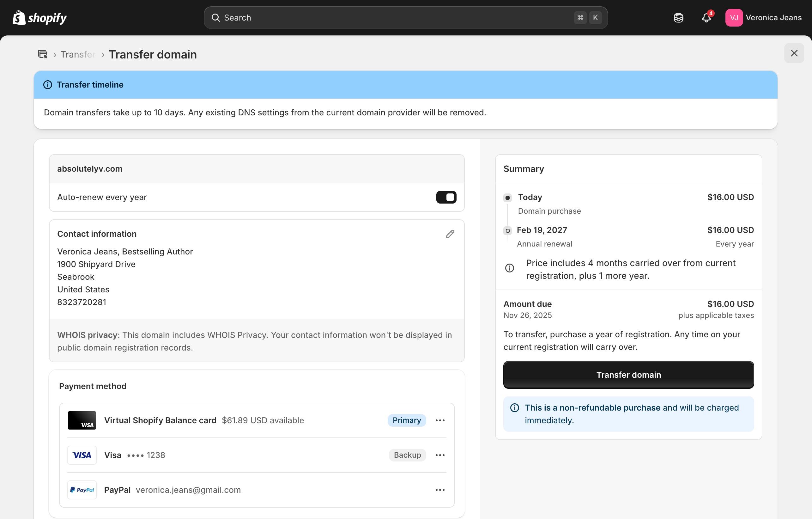The height and width of the screenshot is (519, 812).
Task: Click the Transfer domain button
Action: coord(628,375)
